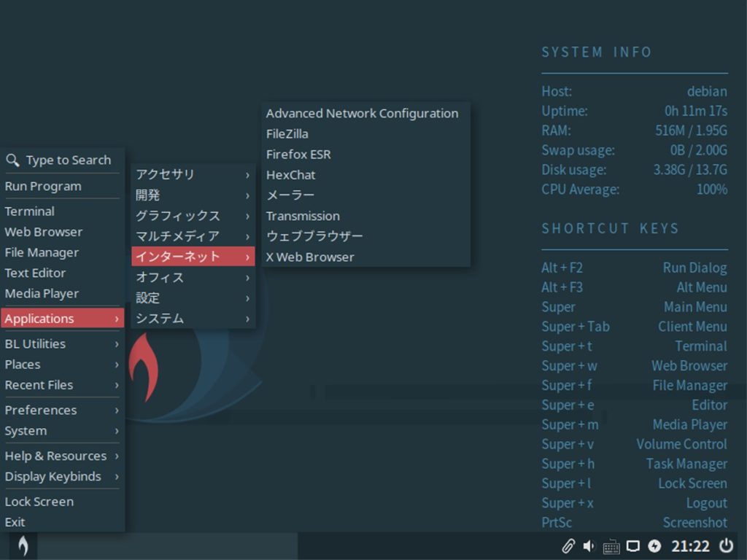Launch Terminal from the main menu
This screenshot has height=560, width=747.
30,211
